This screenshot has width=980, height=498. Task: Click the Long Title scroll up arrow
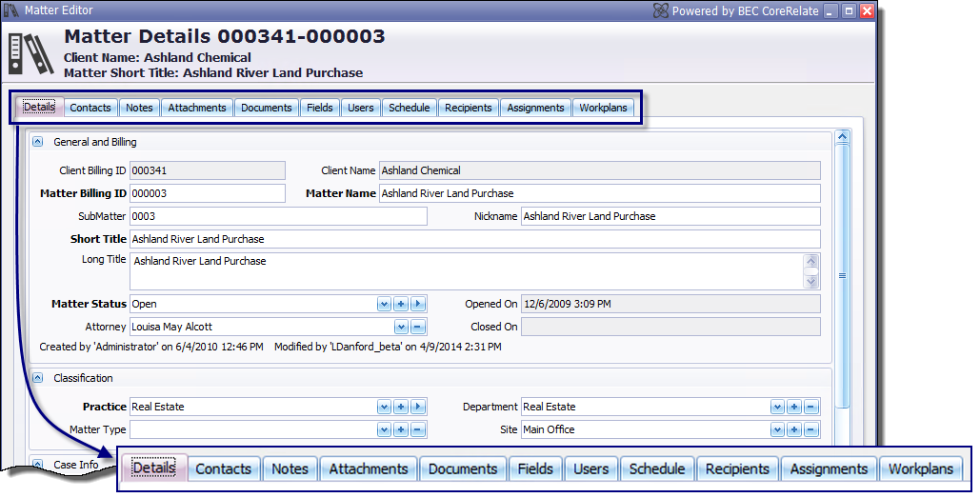(811, 261)
